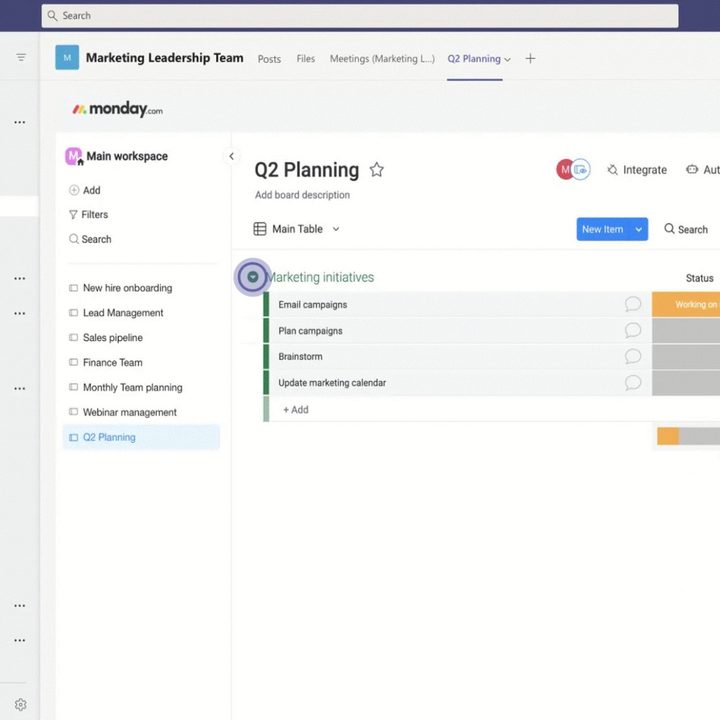Open Teams settings gear icon

click(x=21, y=704)
